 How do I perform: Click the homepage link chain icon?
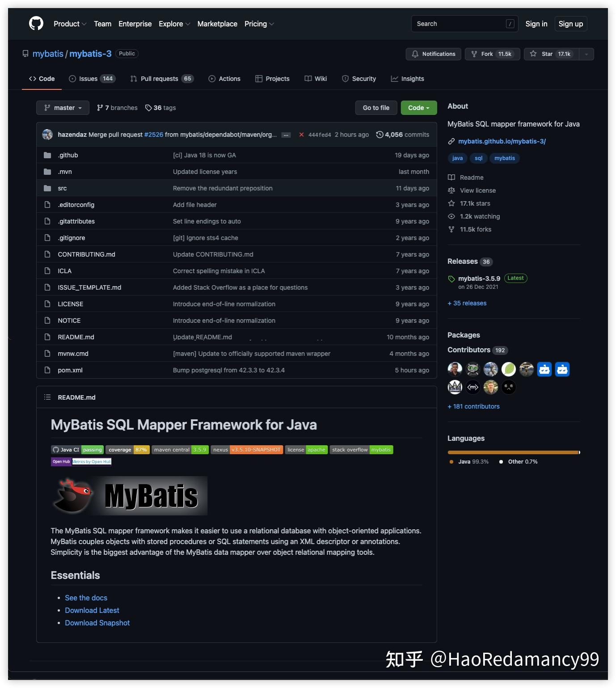click(451, 141)
